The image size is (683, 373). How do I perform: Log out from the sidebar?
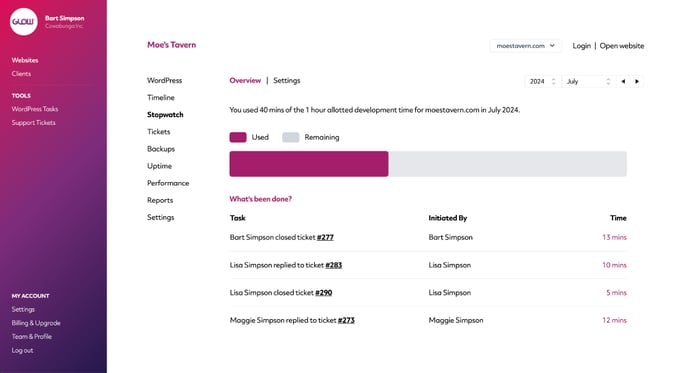(x=22, y=350)
